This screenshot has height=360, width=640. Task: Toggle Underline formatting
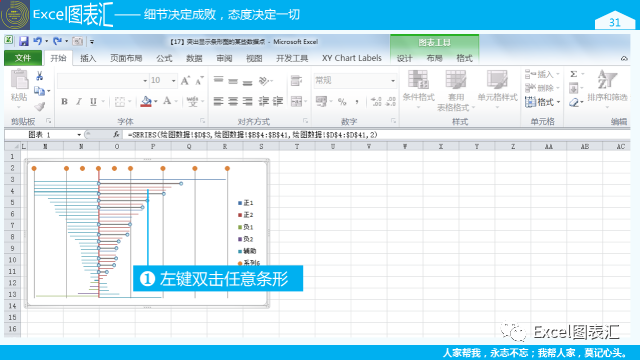coord(93,102)
